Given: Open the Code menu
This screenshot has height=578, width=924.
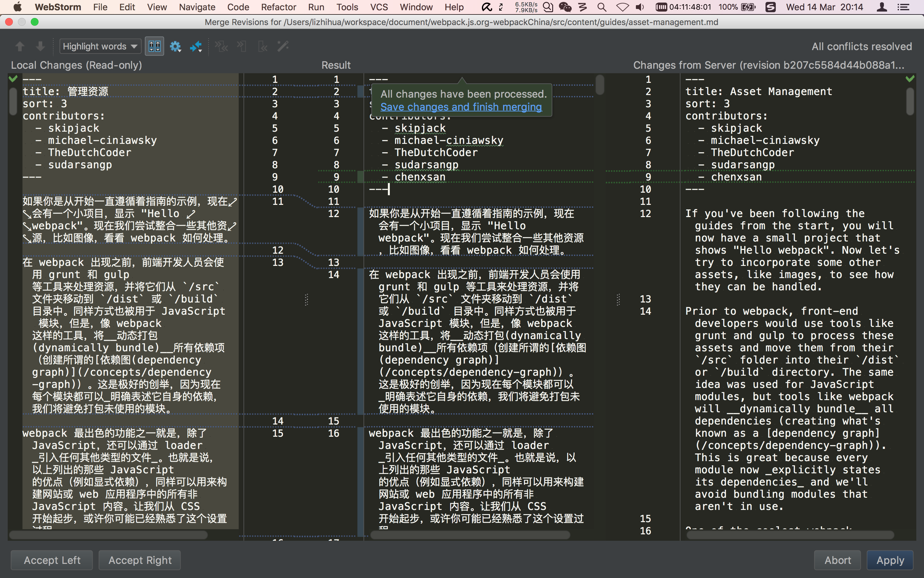Looking at the screenshot, I should (238, 7).
